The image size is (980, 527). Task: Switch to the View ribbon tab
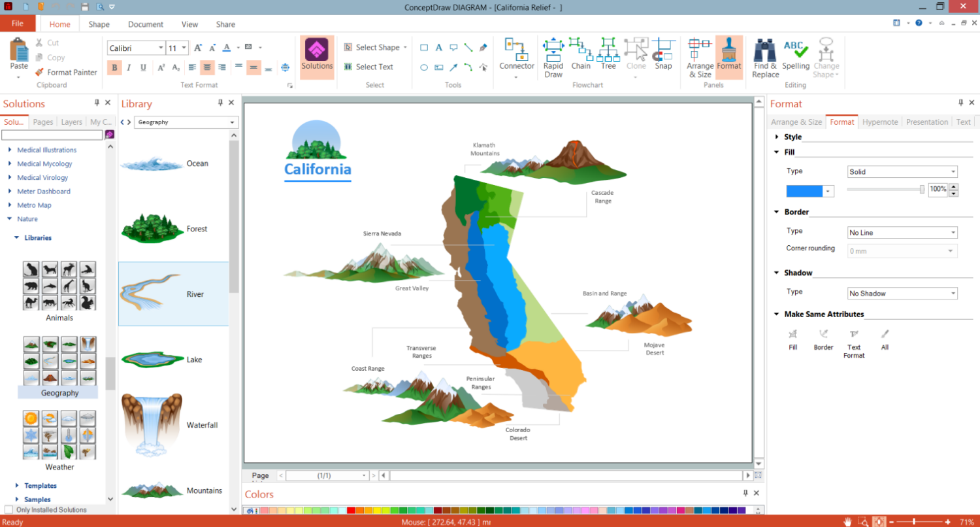tap(190, 24)
